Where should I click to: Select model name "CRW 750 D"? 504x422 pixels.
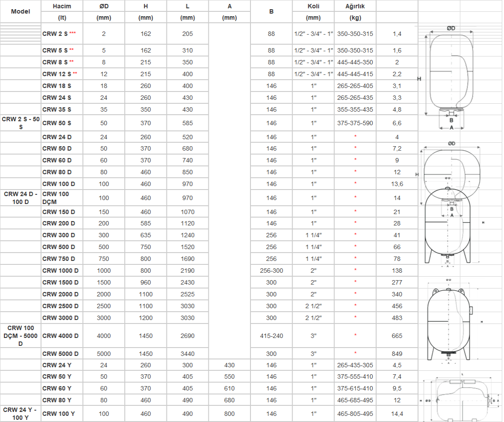click(59, 259)
